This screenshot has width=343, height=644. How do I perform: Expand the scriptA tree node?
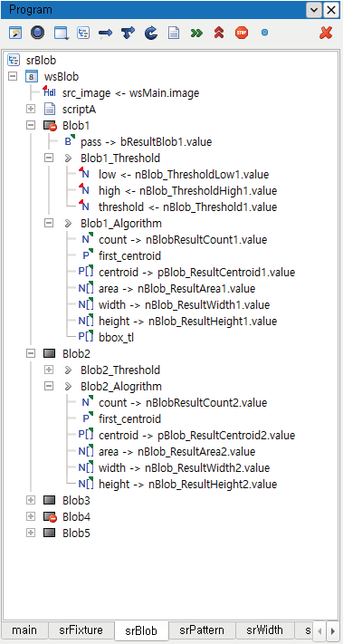tap(31, 109)
